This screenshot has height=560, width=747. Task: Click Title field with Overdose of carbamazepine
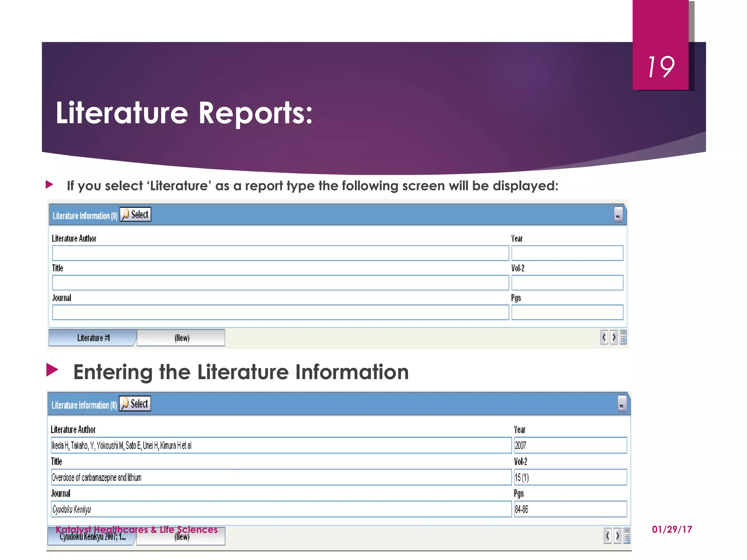click(x=281, y=477)
